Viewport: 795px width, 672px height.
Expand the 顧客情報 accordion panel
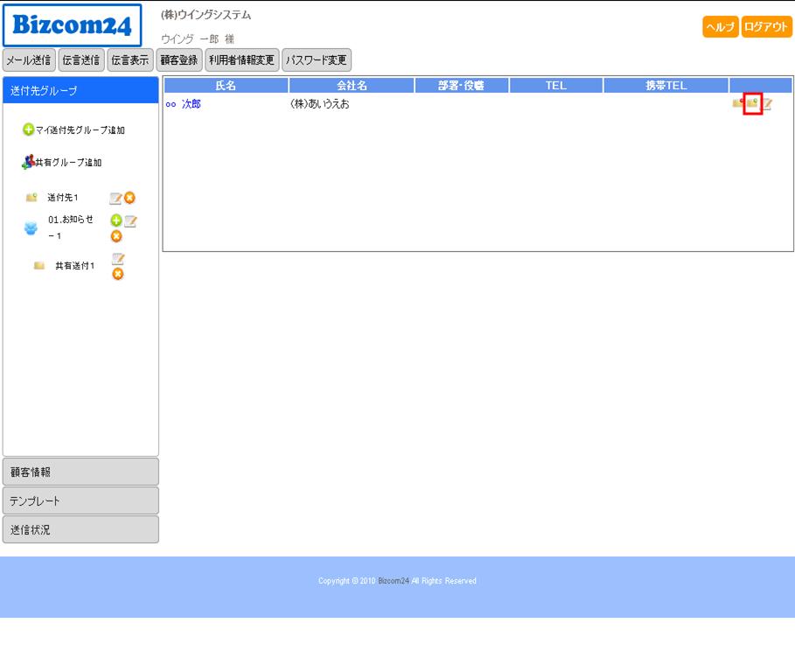click(x=80, y=472)
